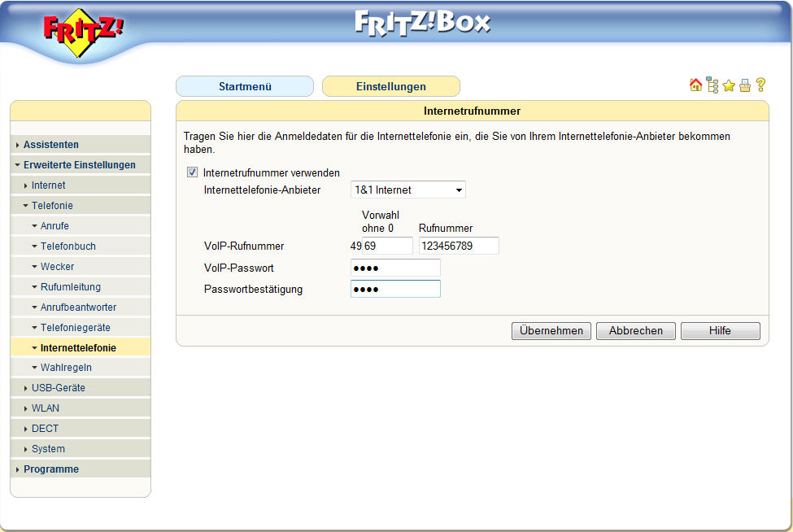Focus the Rufnummer input field
Viewport: 793px width, 532px height.
[459, 246]
